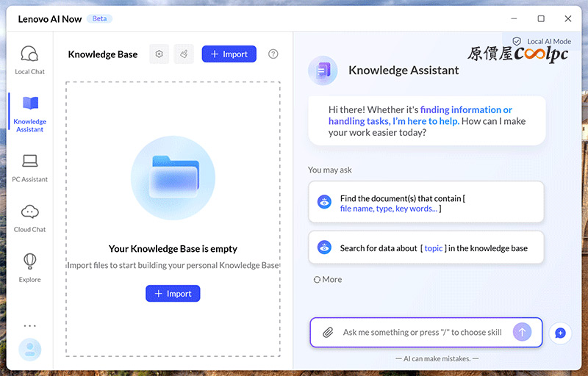588x376 pixels.
Task: Select 'Search for data about topic' suggestion
Action: pos(426,248)
